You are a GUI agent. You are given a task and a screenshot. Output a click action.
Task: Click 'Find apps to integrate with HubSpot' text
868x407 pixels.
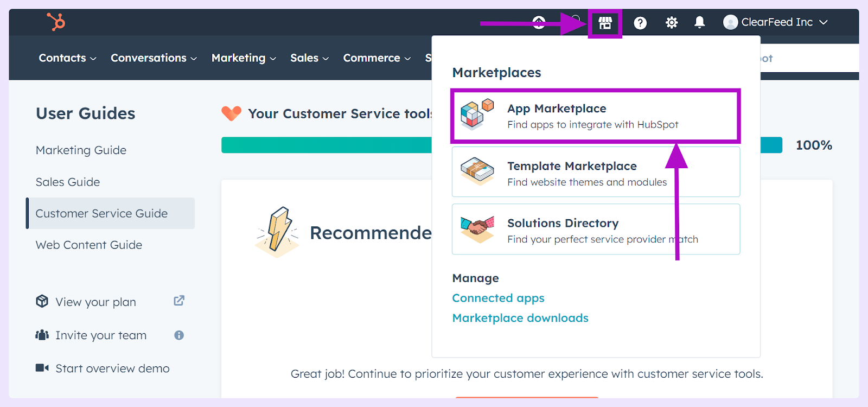coord(593,125)
